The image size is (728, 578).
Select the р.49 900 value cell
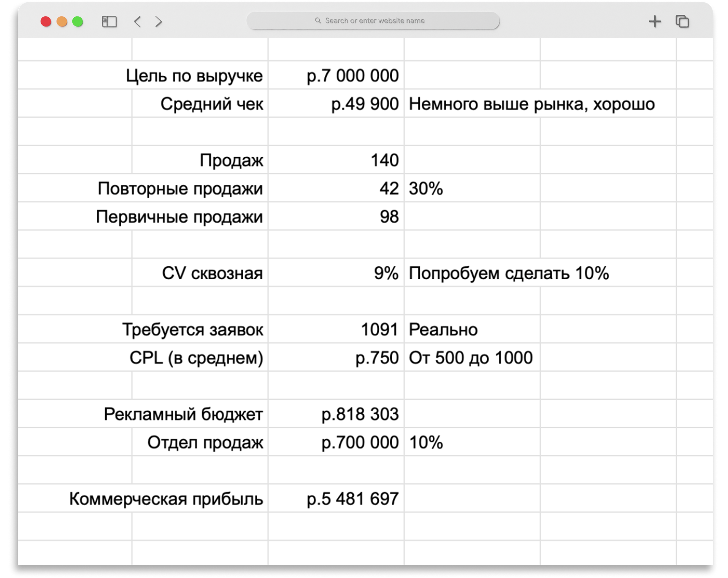click(x=365, y=104)
